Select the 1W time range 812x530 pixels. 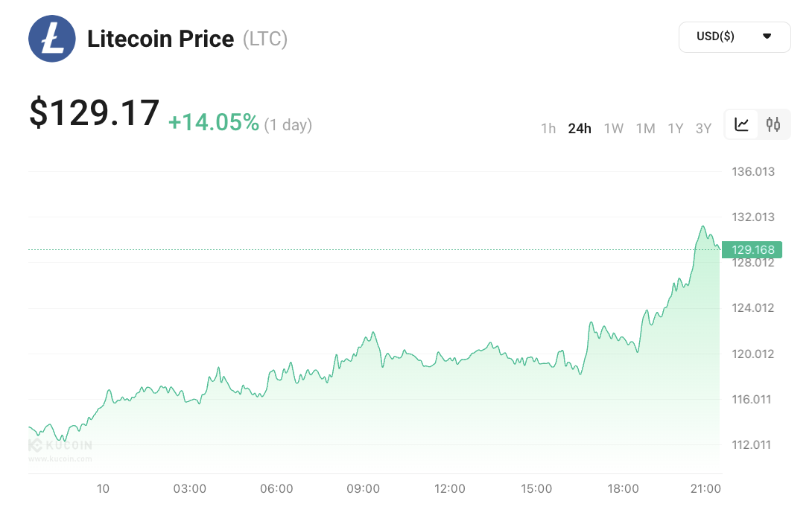614,129
